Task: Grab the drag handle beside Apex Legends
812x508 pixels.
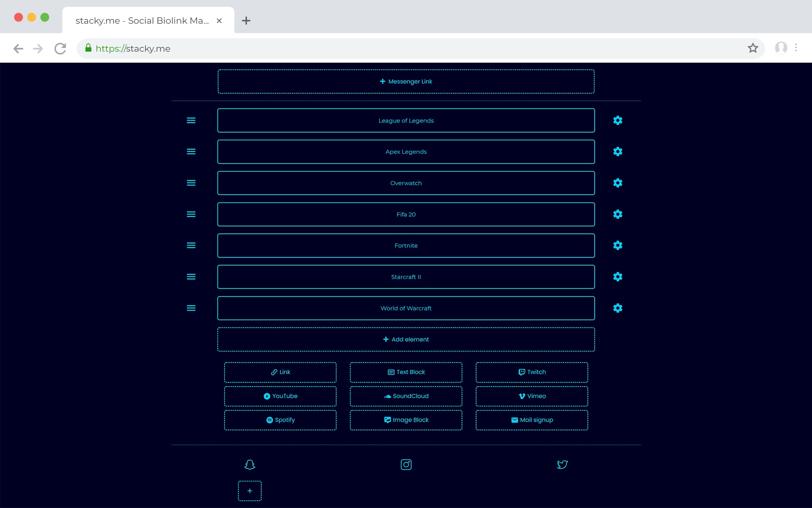Action: pyautogui.click(x=191, y=152)
